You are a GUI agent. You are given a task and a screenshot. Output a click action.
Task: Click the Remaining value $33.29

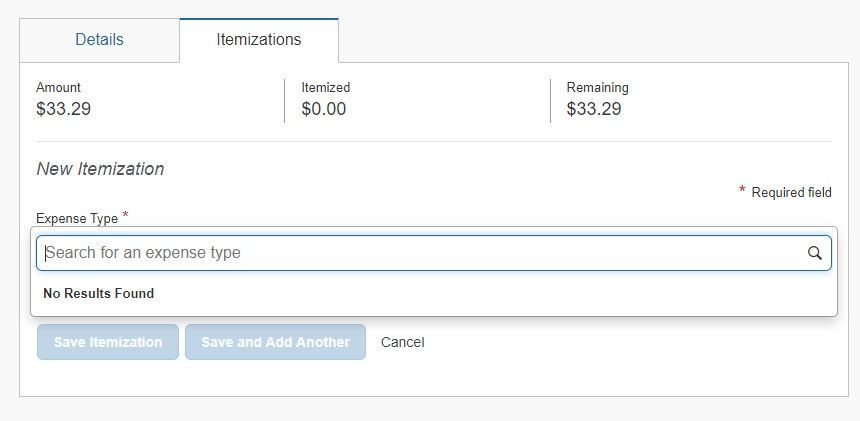(x=594, y=109)
